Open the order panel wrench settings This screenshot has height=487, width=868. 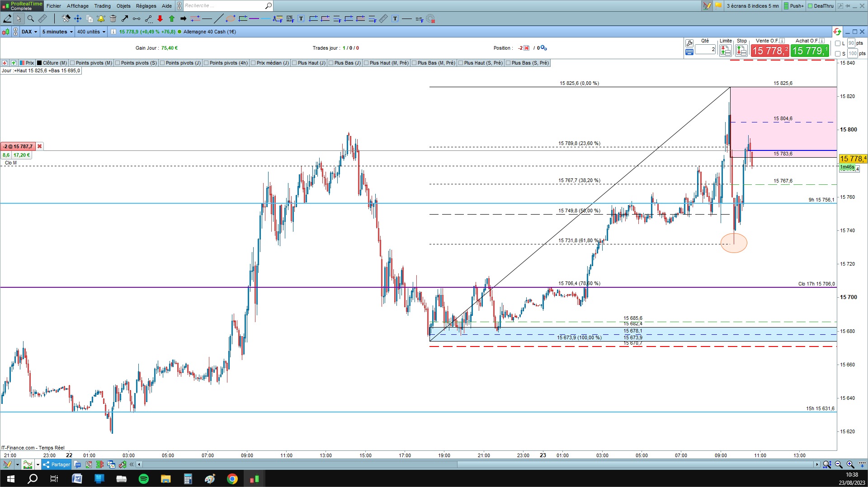click(x=689, y=43)
